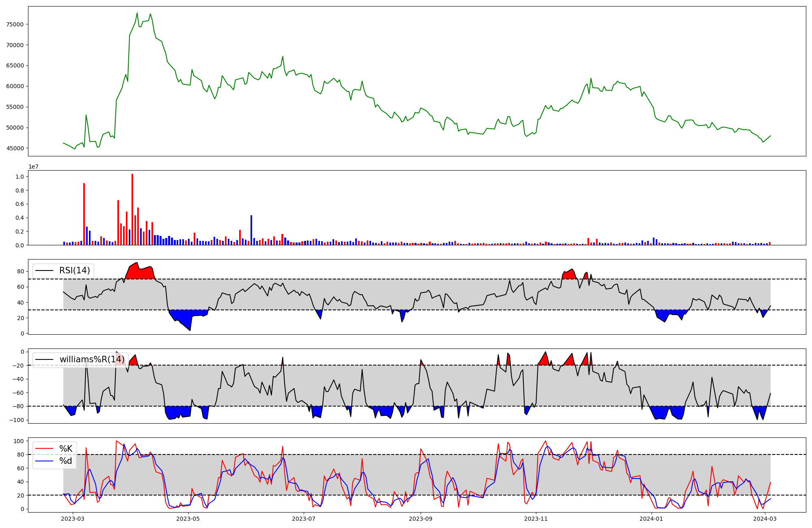Click the RSI(14) legend entry
This screenshot has height=528, width=812.
tap(74, 270)
